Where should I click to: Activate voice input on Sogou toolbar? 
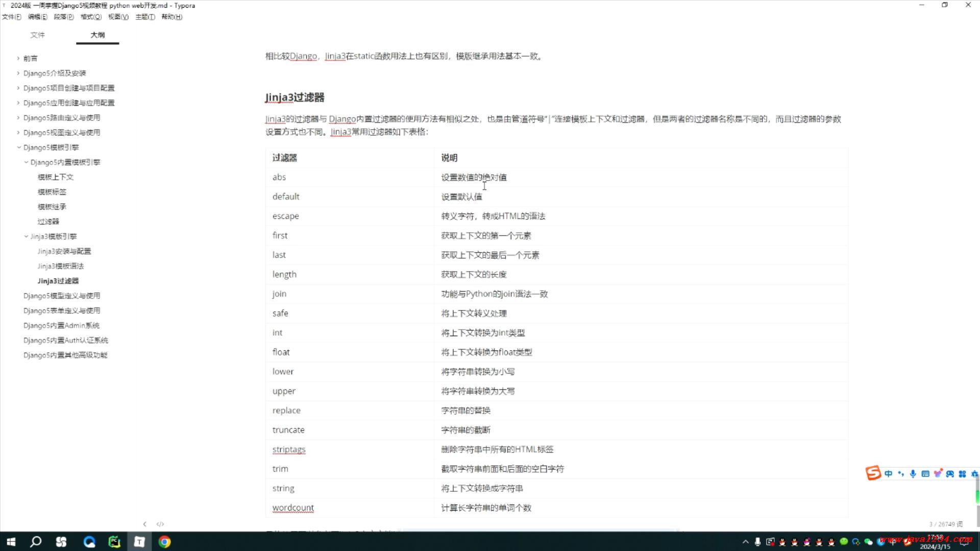(913, 473)
